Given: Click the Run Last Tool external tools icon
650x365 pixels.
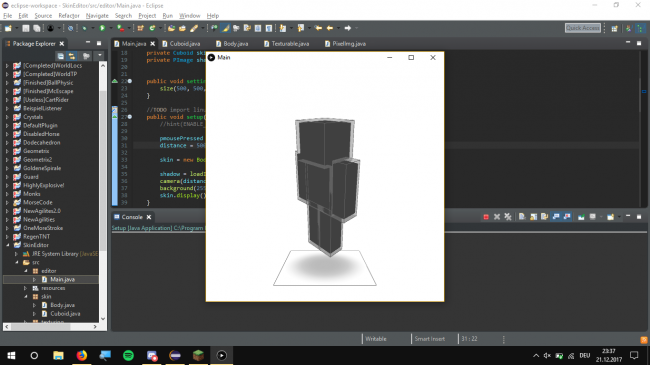Looking at the screenshot, I should 120,28.
